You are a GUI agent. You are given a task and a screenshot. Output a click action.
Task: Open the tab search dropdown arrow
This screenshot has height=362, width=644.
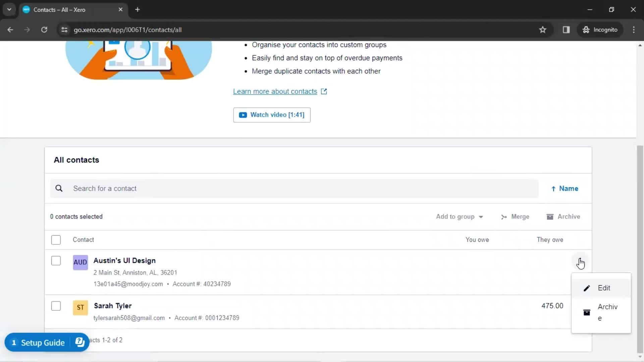tap(9, 10)
